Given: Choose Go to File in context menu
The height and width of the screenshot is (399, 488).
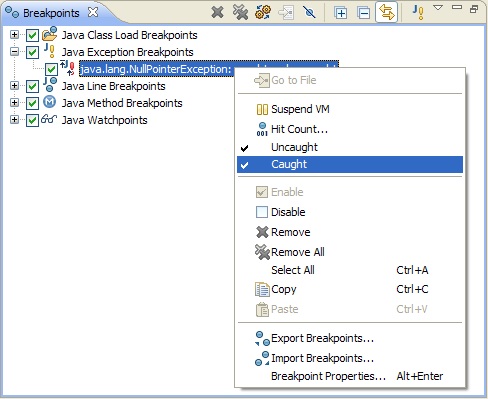Looking at the screenshot, I should (350, 80).
